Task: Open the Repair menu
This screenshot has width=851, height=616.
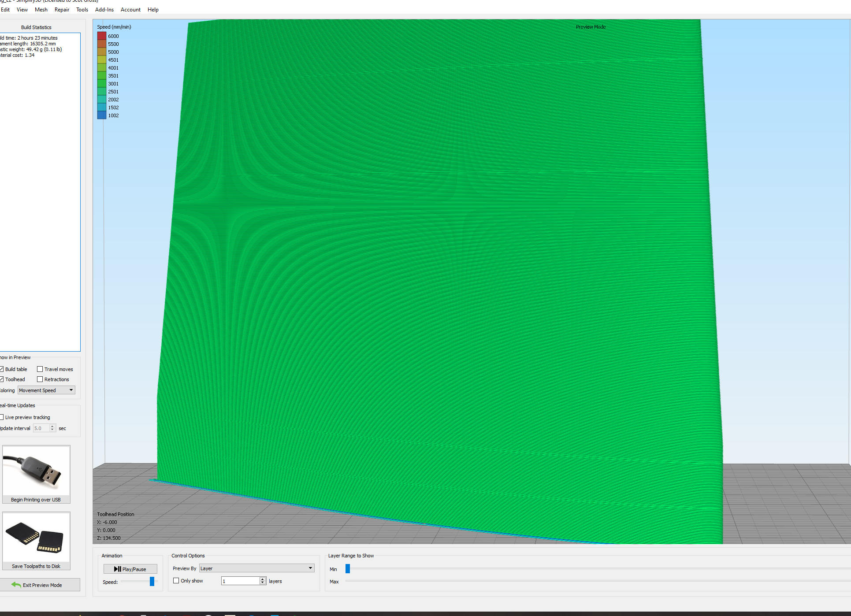Action: click(62, 10)
